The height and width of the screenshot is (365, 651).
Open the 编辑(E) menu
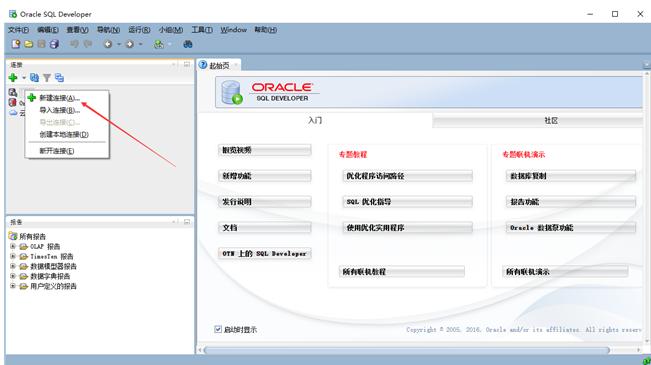click(48, 30)
